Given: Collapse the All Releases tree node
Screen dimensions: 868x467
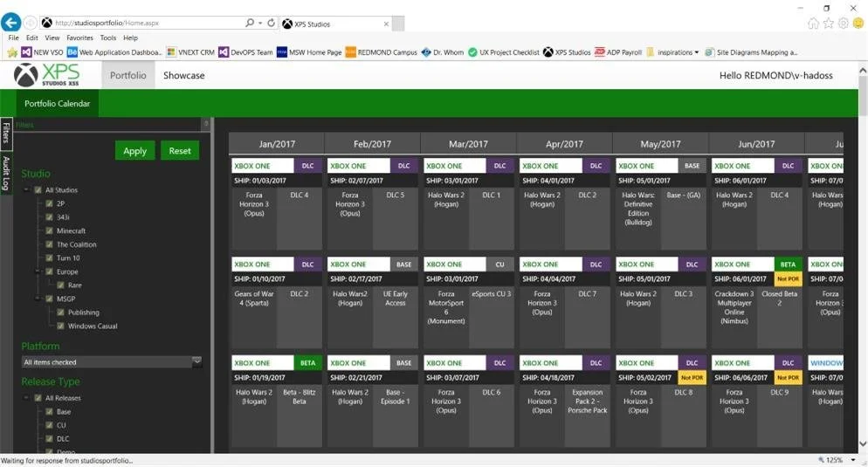Looking at the screenshot, I should tap(26, 398).
